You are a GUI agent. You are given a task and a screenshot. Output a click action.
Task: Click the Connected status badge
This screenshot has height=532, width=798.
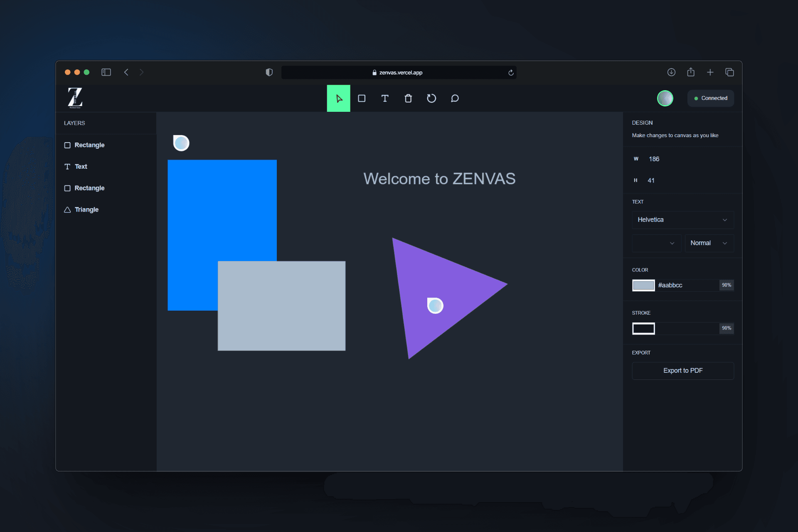point(711,99)
